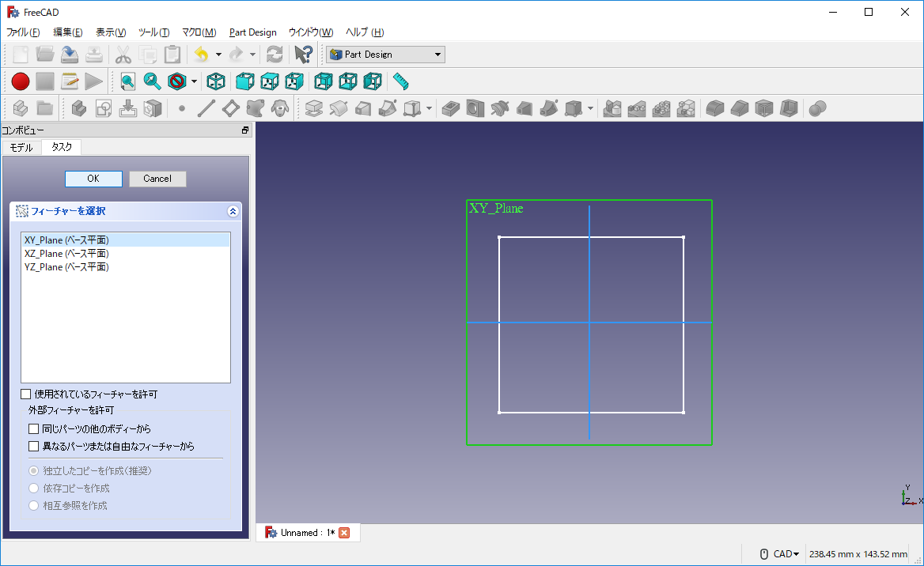Click the Fillet feature icon
This screenshot has height=566, width=924.
(715, 108)
